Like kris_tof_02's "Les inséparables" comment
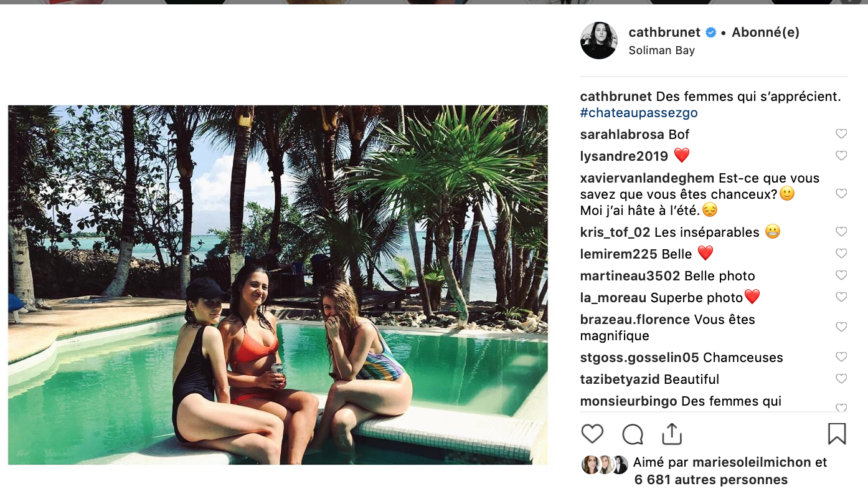This screenshot has height=491, width=868. click(x=841, y=232)
